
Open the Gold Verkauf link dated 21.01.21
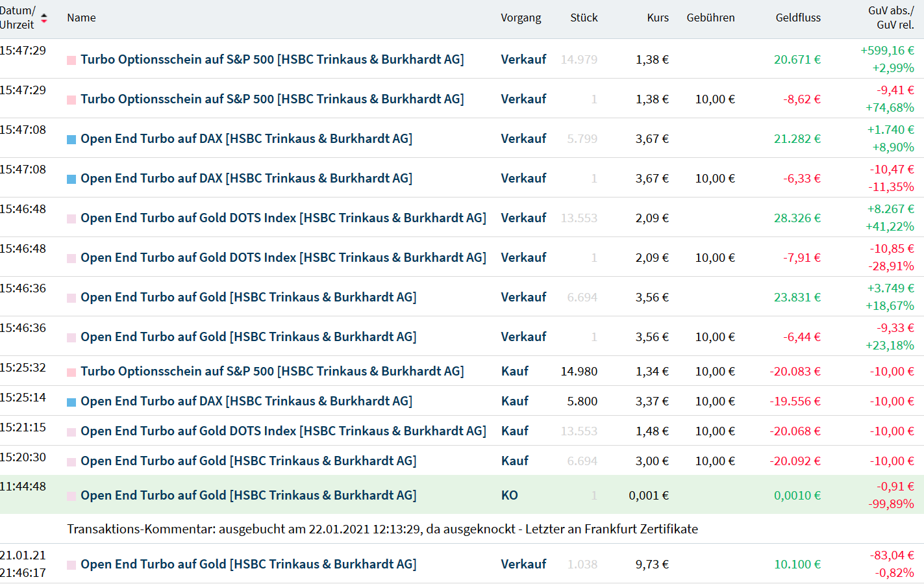point(248,565)
